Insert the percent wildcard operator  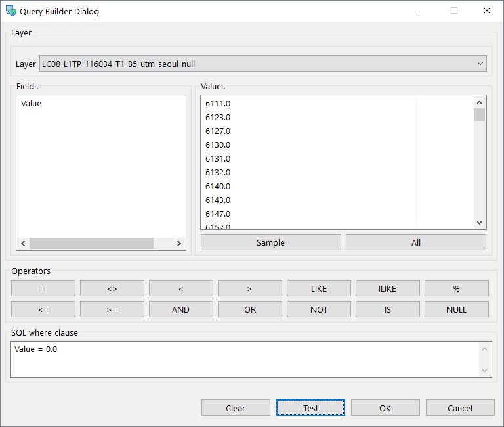tap(456, 288)
